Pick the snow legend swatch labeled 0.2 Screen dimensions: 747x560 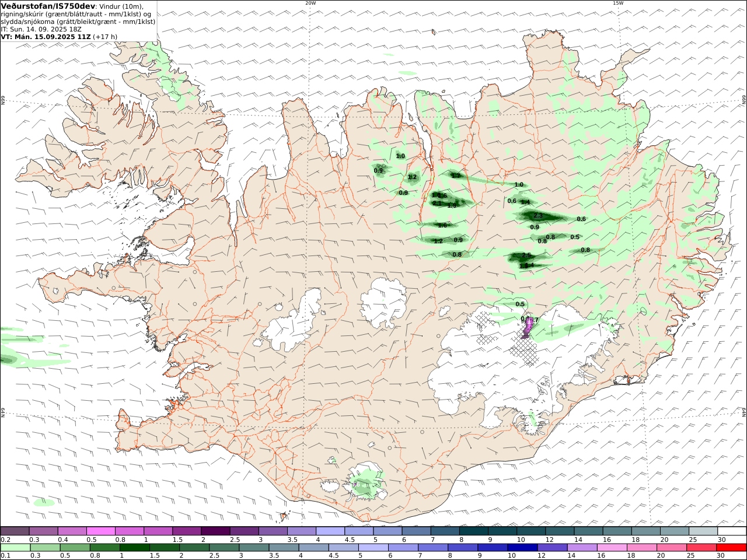(15, 531)
